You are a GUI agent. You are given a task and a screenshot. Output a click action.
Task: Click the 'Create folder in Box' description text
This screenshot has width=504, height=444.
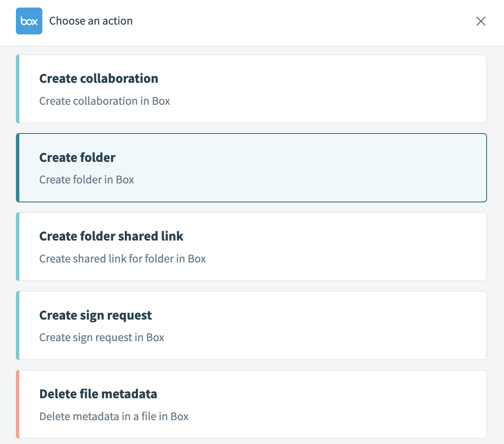pos(87,180)
